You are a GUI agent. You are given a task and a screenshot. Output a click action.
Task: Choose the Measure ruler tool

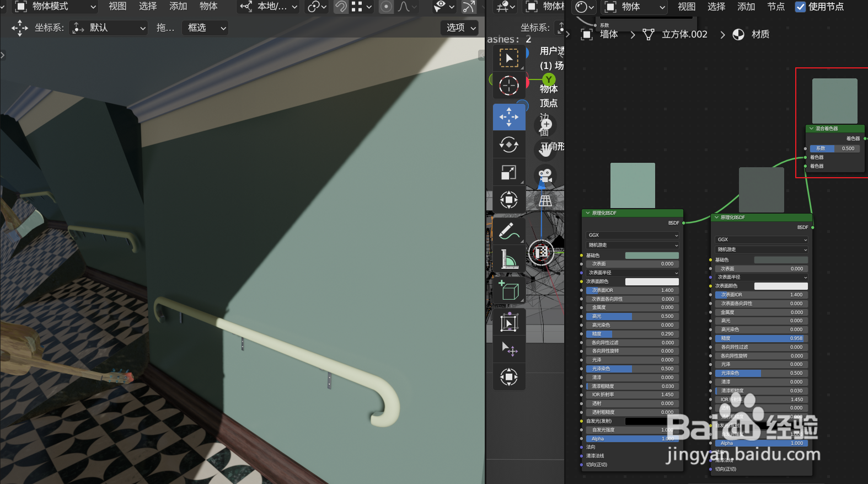click(x=509, y=259)
